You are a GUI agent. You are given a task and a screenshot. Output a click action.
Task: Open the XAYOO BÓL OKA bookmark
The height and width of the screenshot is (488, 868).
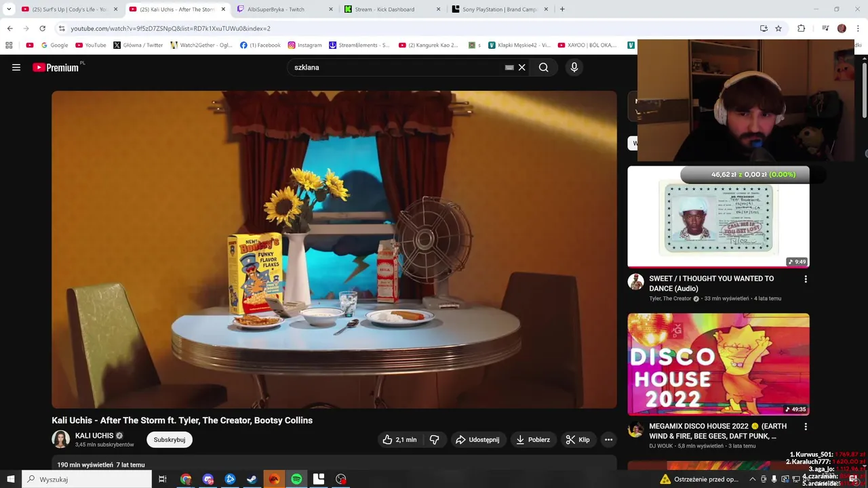(587, 45)
